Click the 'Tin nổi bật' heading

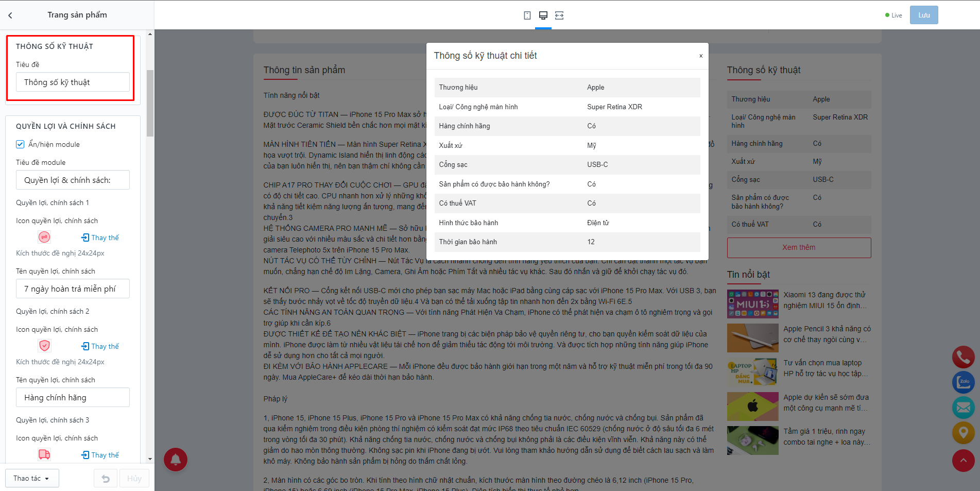coord(748,275)
